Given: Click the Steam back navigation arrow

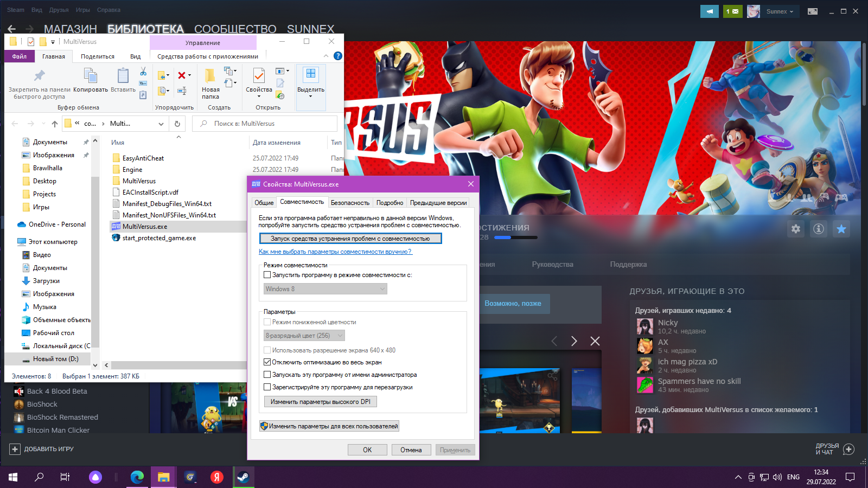Looking at the screenshot, I should 12,29.
